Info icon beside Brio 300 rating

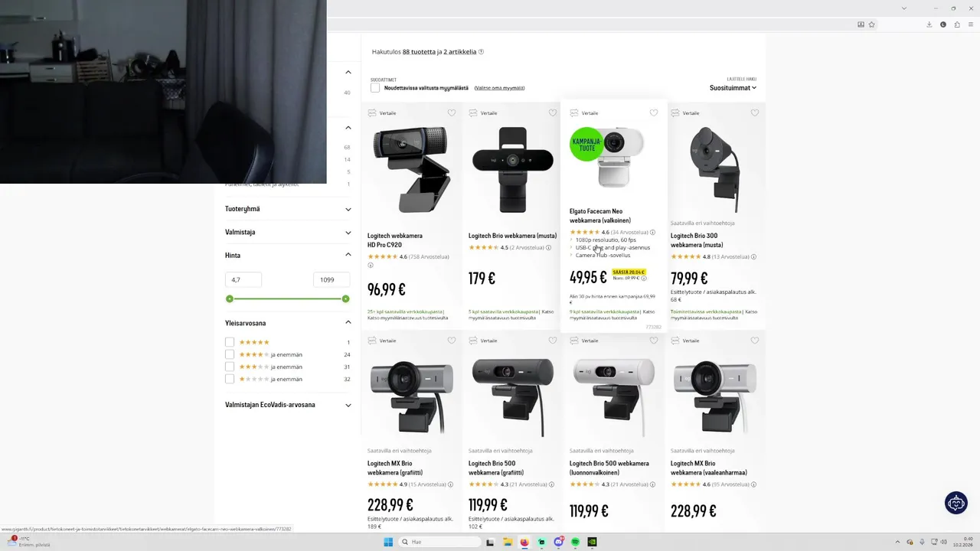point(753,256)
